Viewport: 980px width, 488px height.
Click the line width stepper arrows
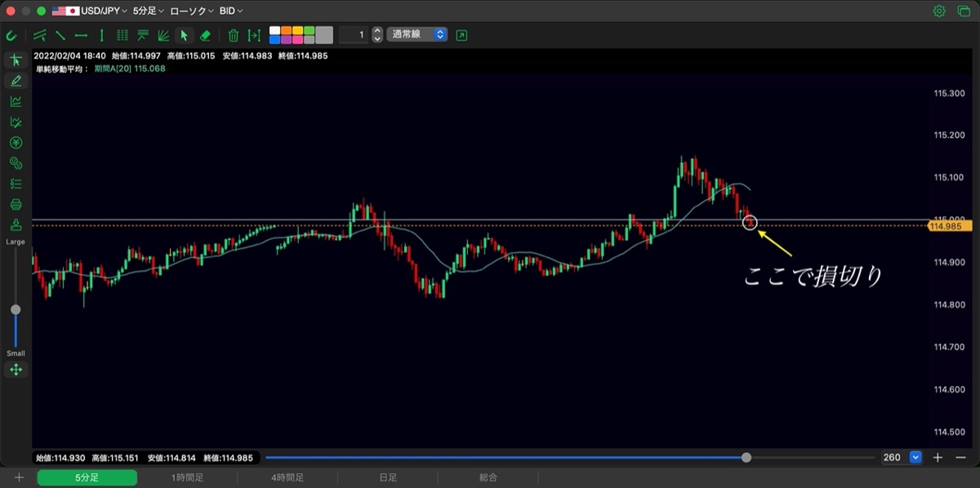(x=377, y=35)
